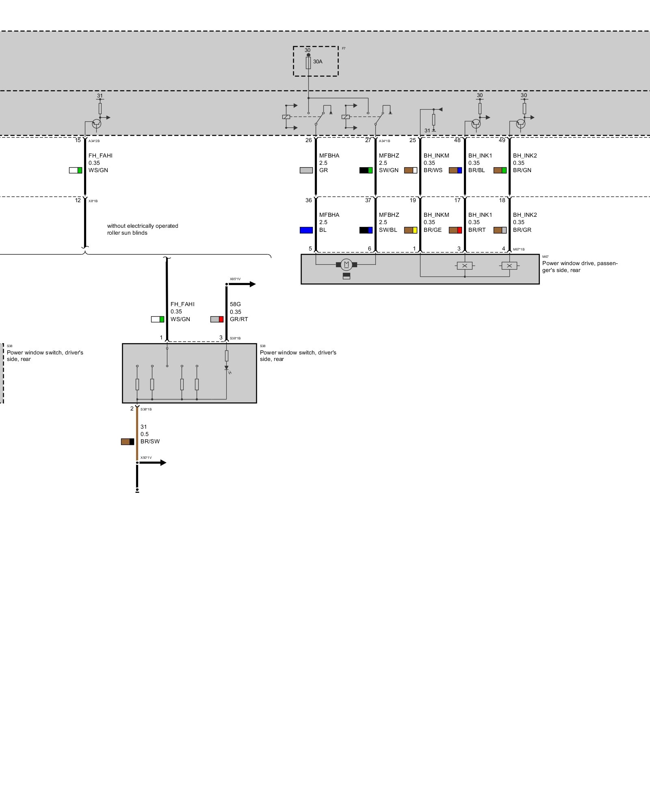650x812 pixels.
Task: Click the Power window switch label right of S38
Action: [298, 356]
